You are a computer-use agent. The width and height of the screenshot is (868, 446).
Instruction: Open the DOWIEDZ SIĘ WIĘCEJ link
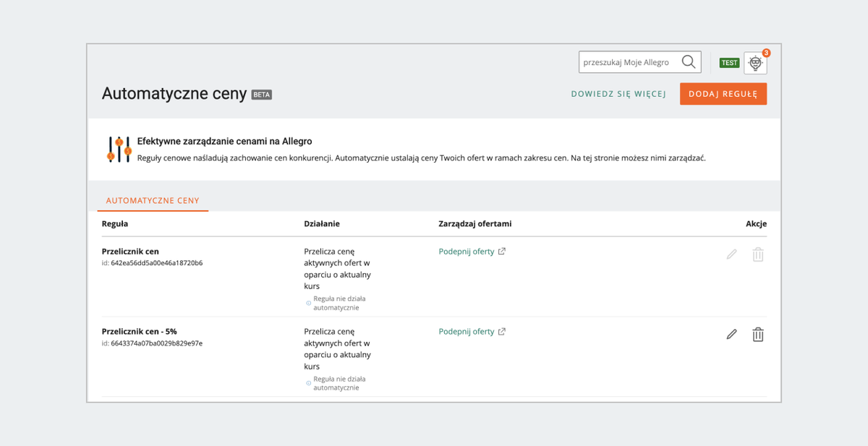[618, 94]
